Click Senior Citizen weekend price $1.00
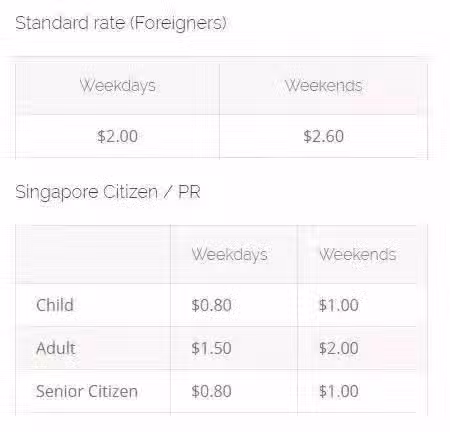 tap(339, 391)
